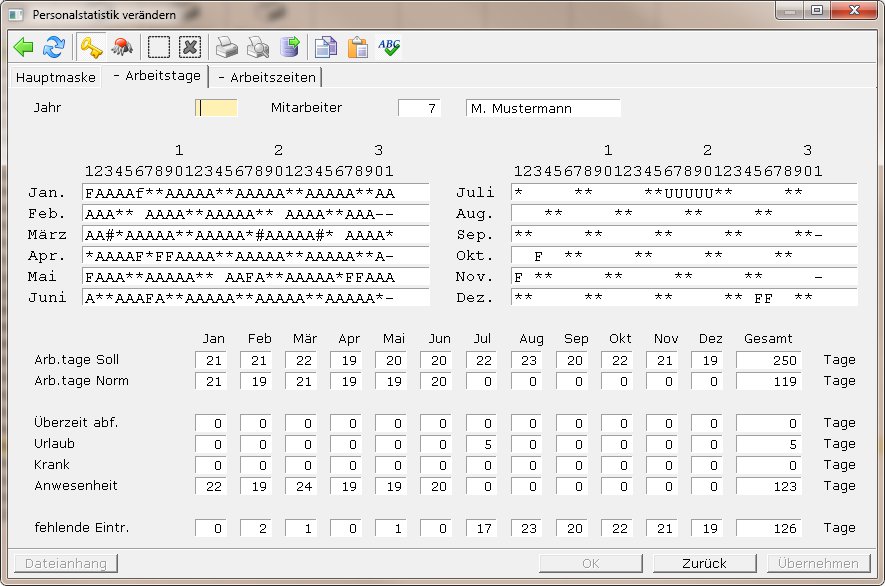Viewport: 885px width, 586px height.
Task: Switch to the Hauptmaske tab
Action: pos(56,77)
